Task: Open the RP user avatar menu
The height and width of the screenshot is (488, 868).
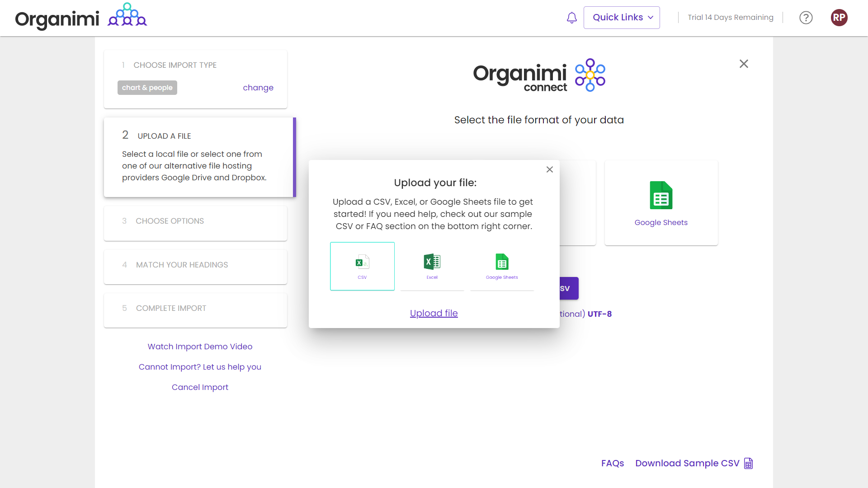Action: [839, 18]
